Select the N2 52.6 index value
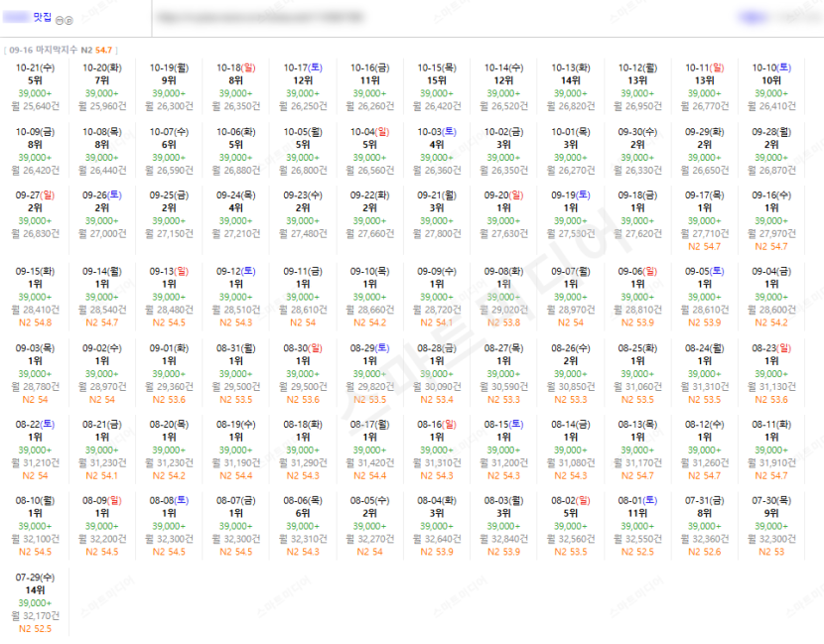The image size is (824, 644). click(x=704, y=552)
